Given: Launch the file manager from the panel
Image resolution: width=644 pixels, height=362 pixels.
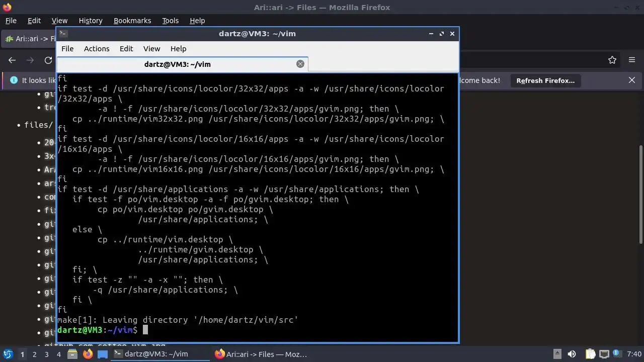Looking at the screenshot, I should 72,354.
